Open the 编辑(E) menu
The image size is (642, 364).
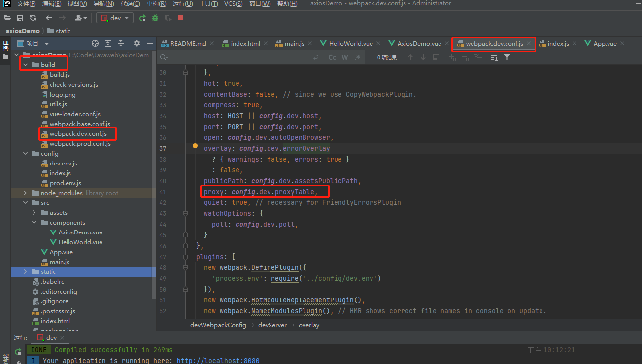pos(52,4)
